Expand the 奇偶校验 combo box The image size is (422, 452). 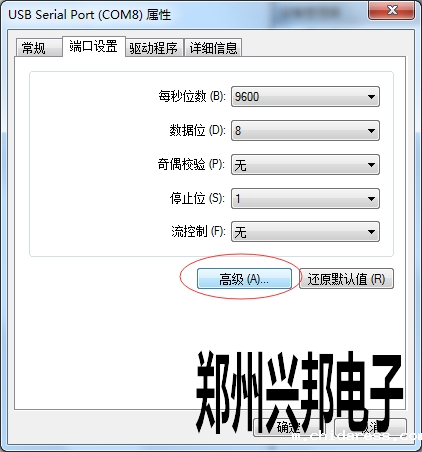pos(305,164)
